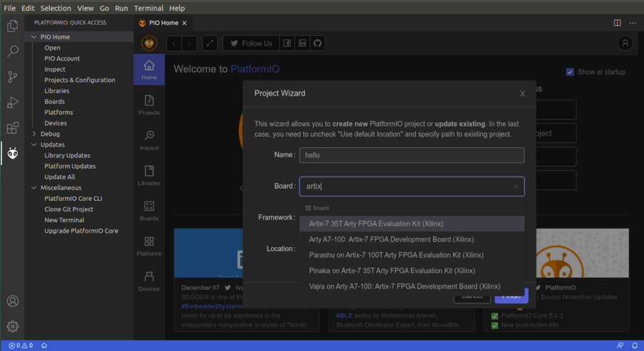Open Platforms in PIO Home sidebar

coord(149,247)
